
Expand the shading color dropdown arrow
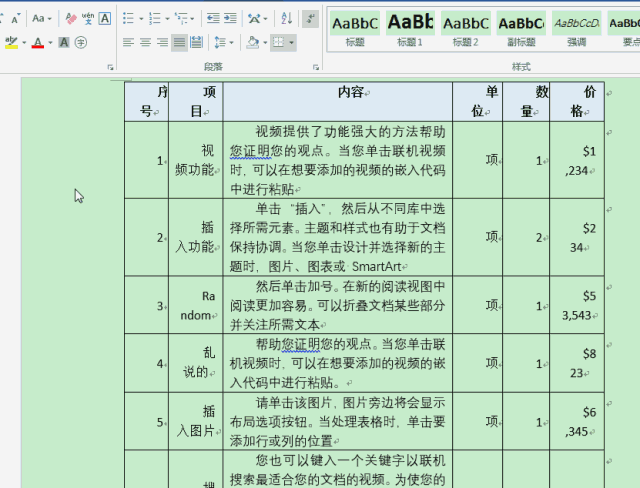click(x=265, y=42)
